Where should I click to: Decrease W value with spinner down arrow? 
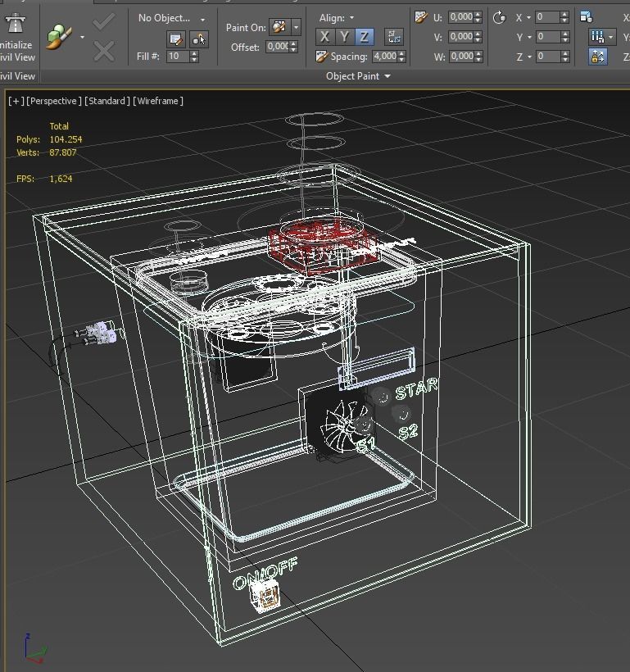click(478, 59)
